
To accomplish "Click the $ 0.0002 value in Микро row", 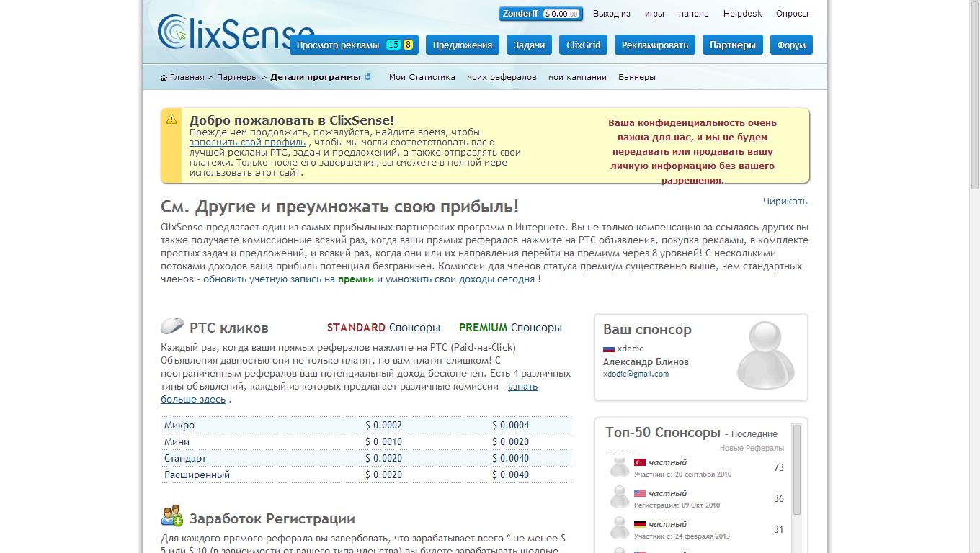I will point(383,426).
